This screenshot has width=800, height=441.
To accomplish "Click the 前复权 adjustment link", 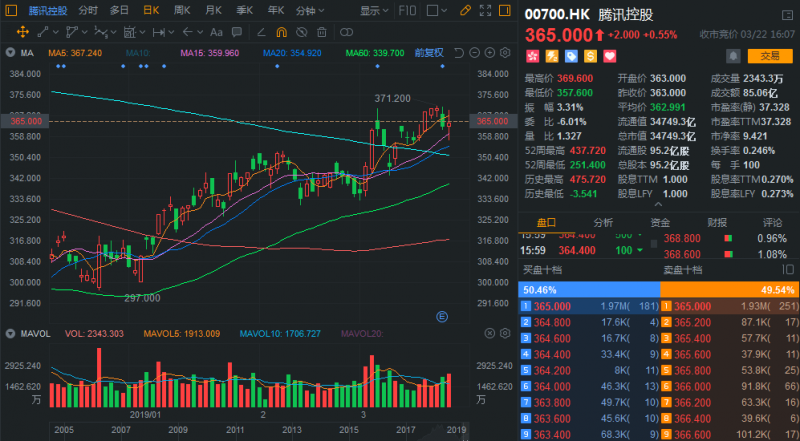I will coord(430,52).
